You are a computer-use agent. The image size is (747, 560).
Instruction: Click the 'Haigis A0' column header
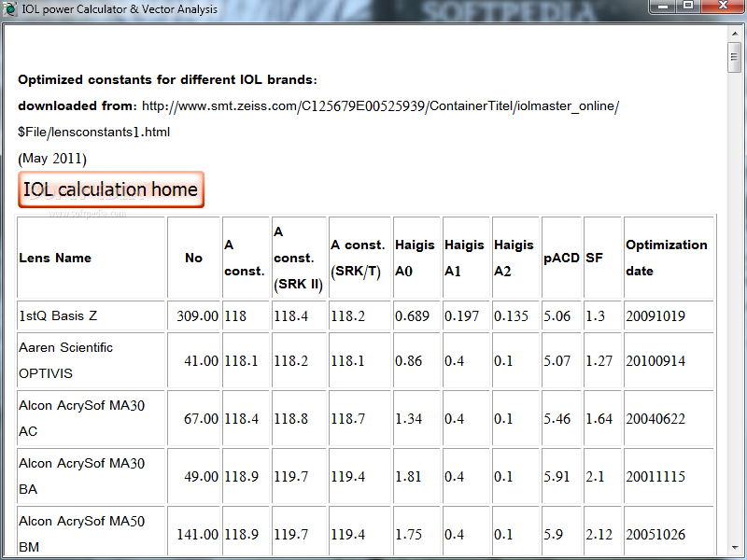pyautogui.click(x=415, y=258)
